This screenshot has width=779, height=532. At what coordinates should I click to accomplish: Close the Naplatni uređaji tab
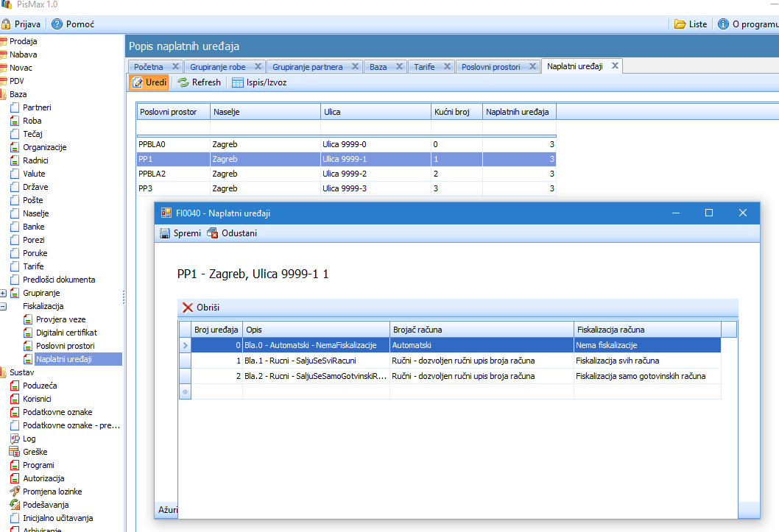click(x=615, y=65)
